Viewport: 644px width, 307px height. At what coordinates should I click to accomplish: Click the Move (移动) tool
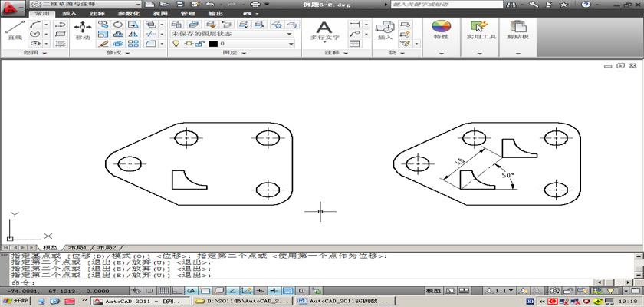[x=83, y=30]
